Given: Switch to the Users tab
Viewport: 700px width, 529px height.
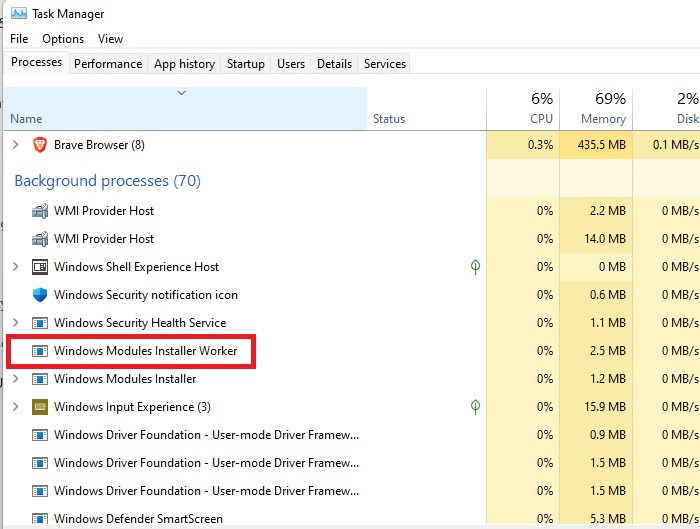Looking at the screenshot, I should coord(291,64).
